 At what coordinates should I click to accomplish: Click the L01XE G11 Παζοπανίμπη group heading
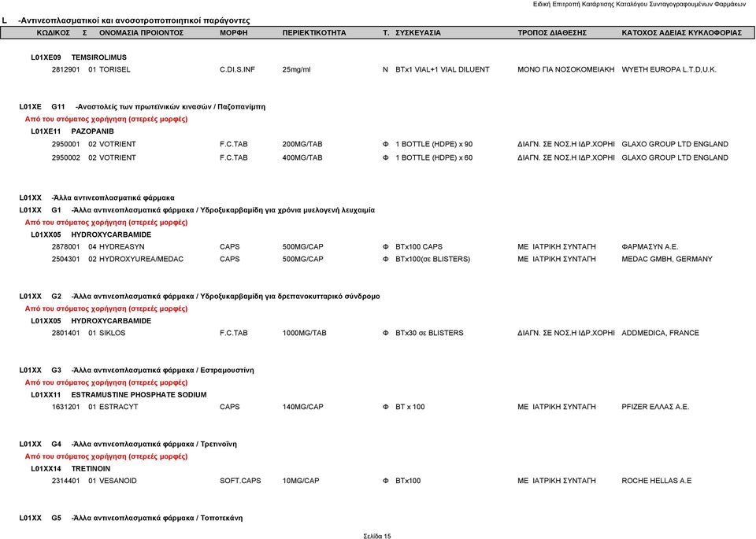(x=143, y=106)
